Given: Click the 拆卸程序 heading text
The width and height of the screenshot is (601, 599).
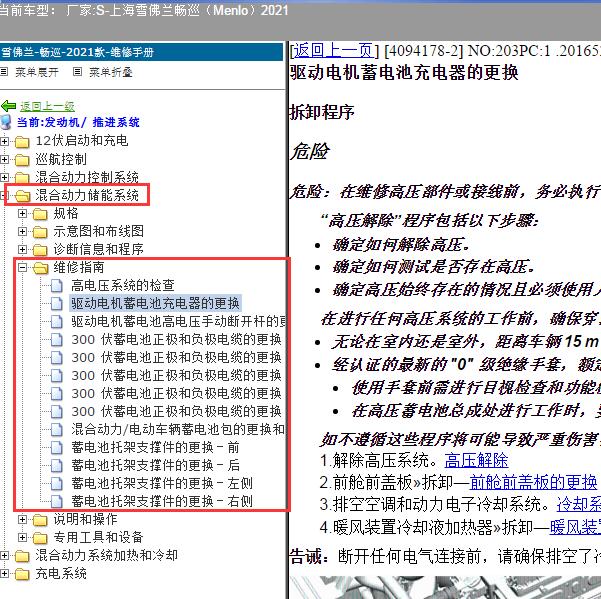Looking at the screenshot, I should tap(322, 113).
